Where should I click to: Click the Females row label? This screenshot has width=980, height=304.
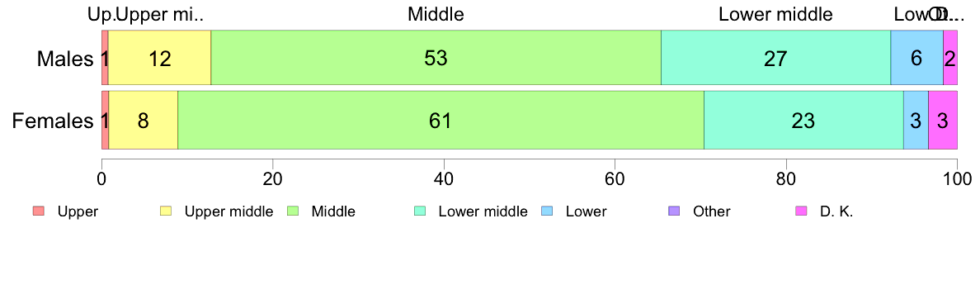tap(53, 121)
